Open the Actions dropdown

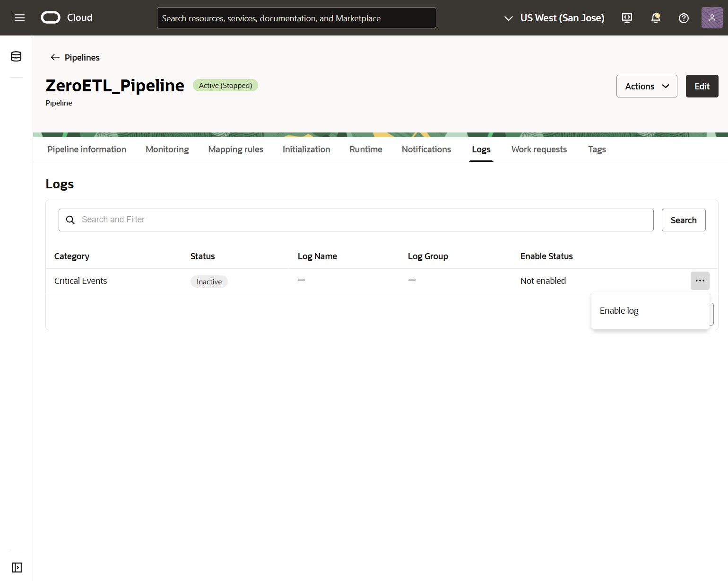tap(646, 86)
